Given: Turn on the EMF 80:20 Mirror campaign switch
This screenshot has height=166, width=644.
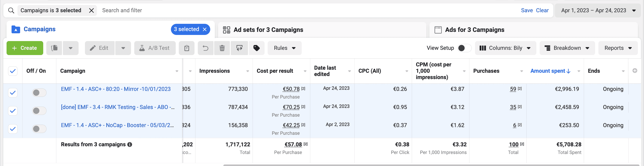Looking at the screenshot, I should coord(39,93).
